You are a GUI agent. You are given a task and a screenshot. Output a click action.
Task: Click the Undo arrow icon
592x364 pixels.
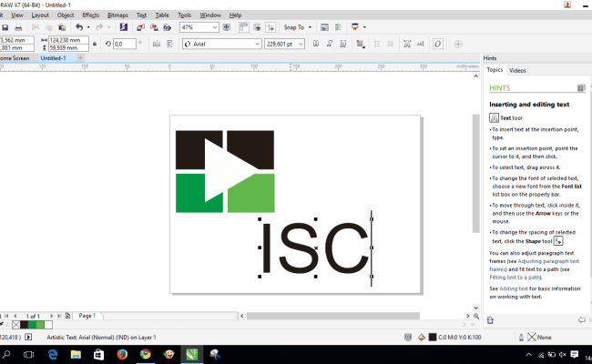pos(79,27)
